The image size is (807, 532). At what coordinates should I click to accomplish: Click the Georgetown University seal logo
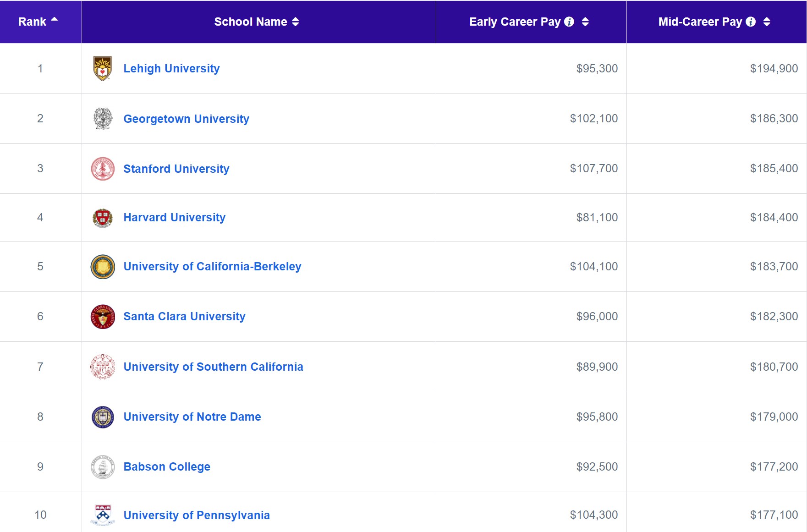coord(103,119)
